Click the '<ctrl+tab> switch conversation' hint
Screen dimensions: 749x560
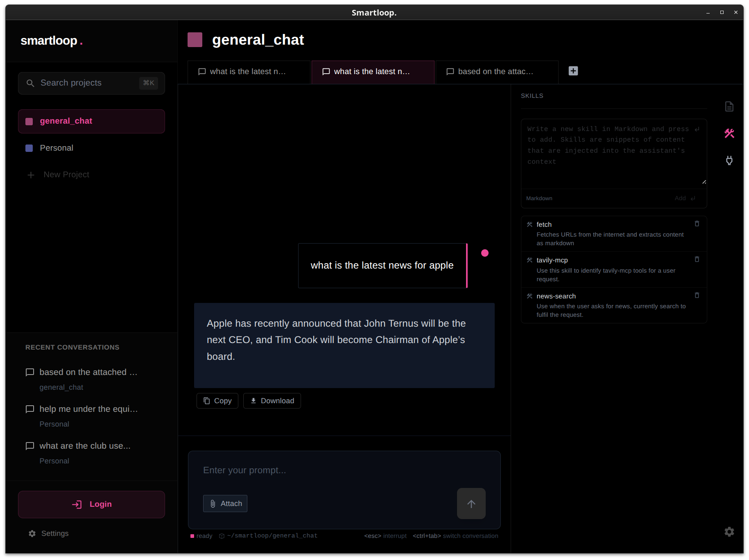455,536
